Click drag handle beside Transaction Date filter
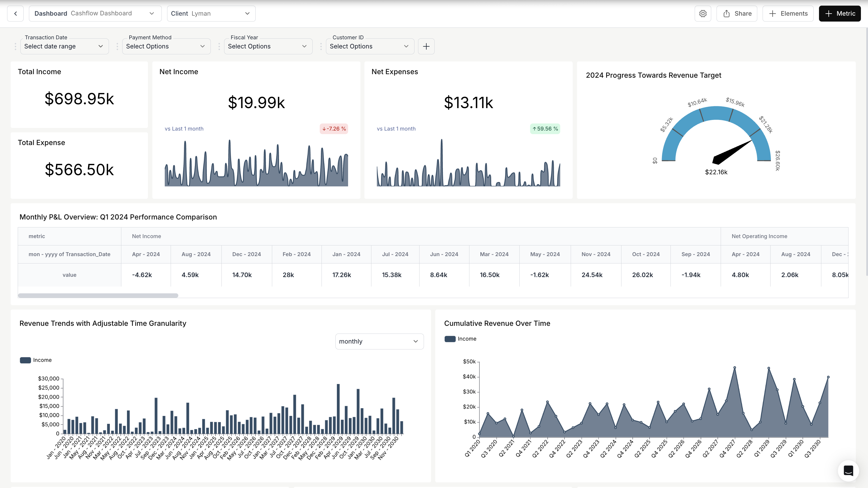This screenshot has height=488, width=868. 15,47
